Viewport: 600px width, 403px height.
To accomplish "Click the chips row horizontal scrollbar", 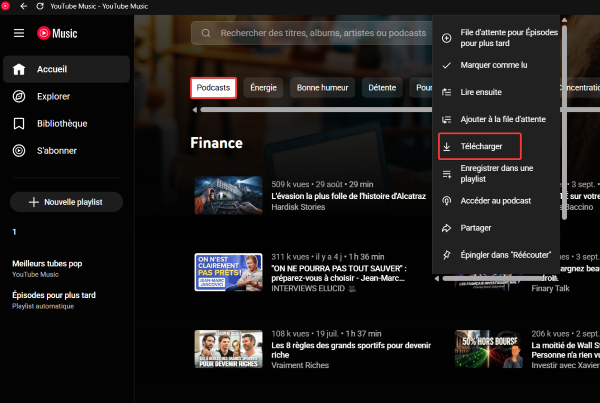I will (x=316, y=110).
